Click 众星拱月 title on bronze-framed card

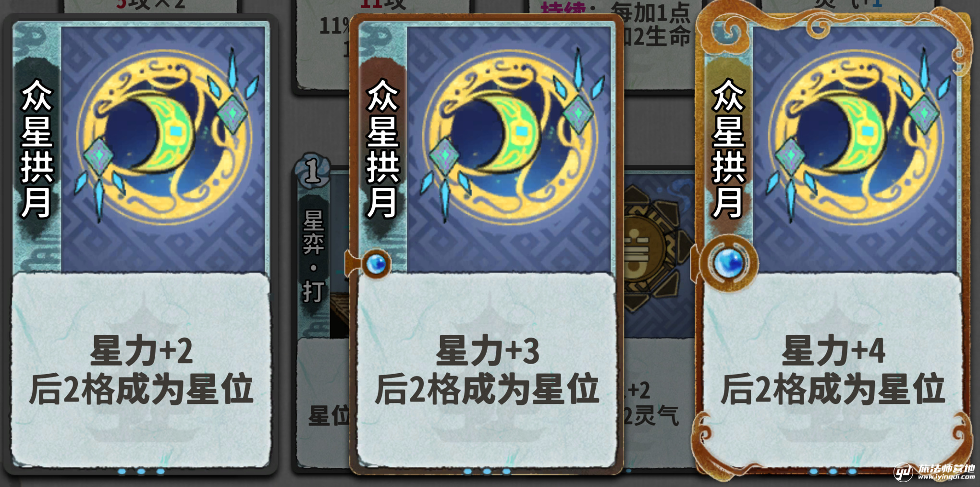coord(382,149)
